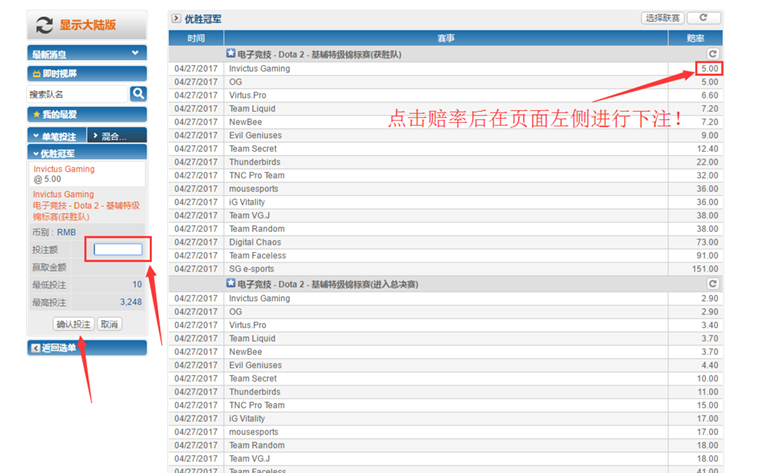Return to menu via 返回选单
The image size is (757, 473).
click(x=87, y=348)
